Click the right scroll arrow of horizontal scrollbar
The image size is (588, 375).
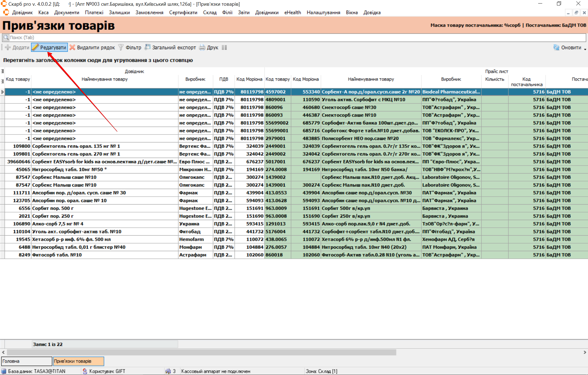[584, 352]
